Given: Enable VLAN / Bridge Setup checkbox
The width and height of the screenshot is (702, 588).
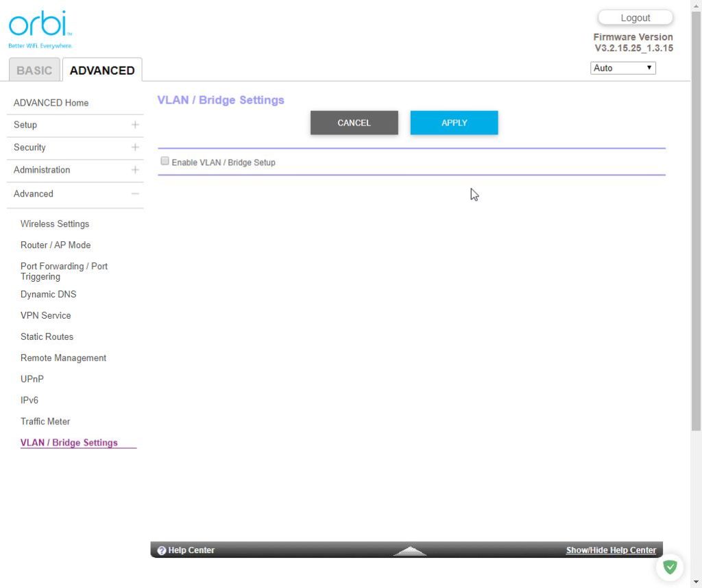Looking at the screenshot, I should [x=165, y=162].
